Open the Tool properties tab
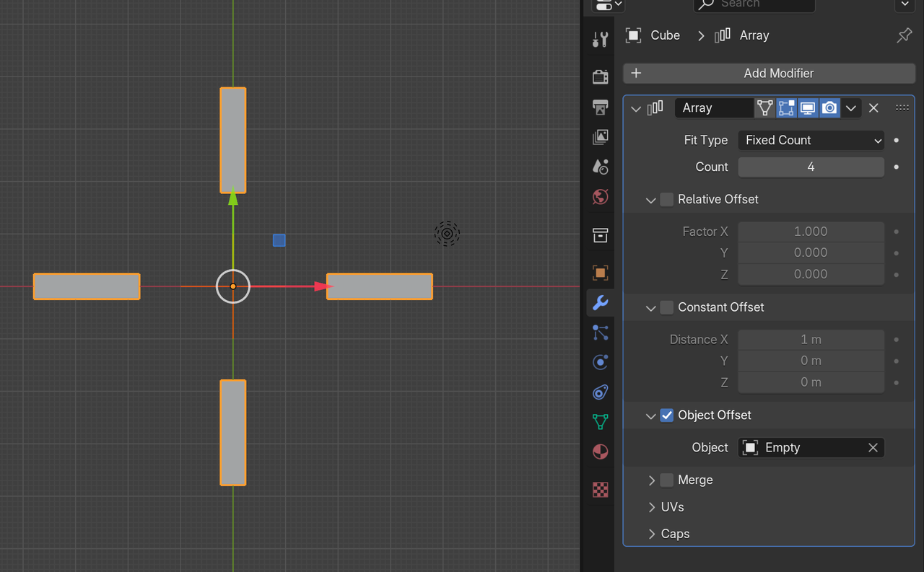Image resolution: width=924 pixels, height=572 pixels. (600, 40)
